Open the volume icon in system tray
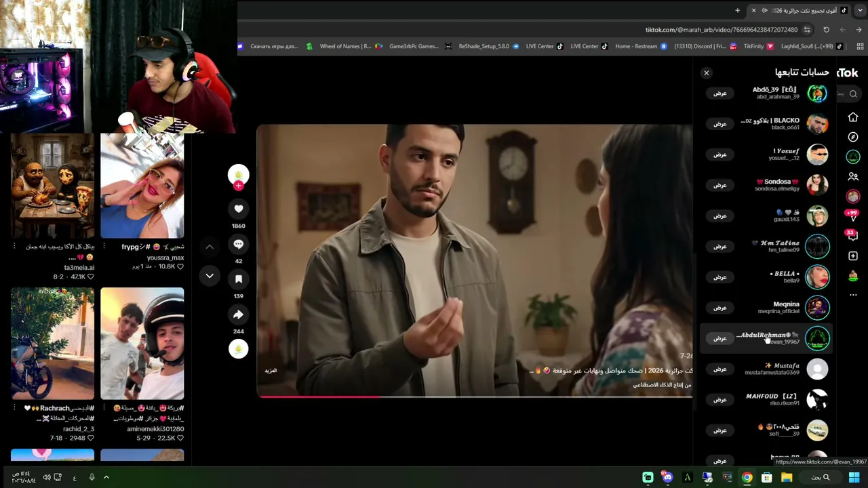 coord(46,477)
